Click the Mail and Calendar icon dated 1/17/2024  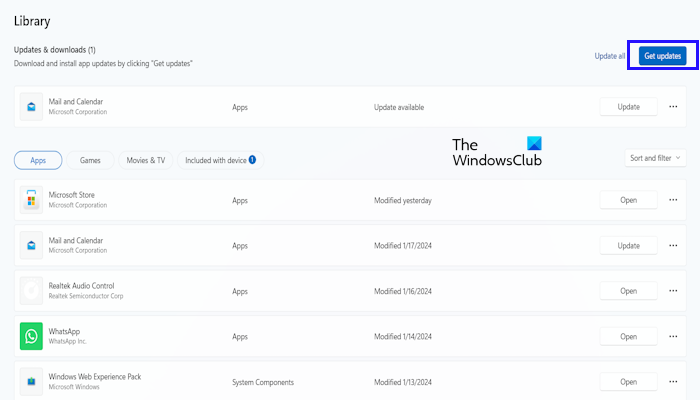(31, 246)
